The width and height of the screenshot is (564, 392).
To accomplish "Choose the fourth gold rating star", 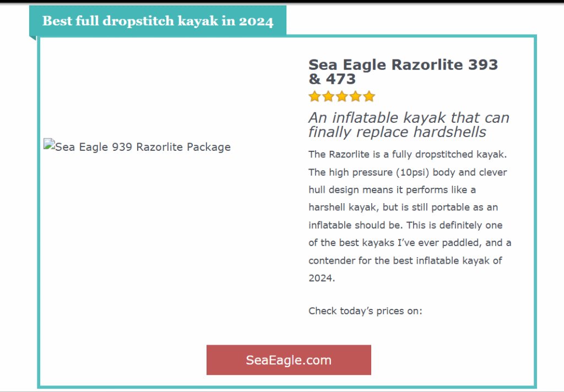I will pyautogui.click(x=355, y=97).
